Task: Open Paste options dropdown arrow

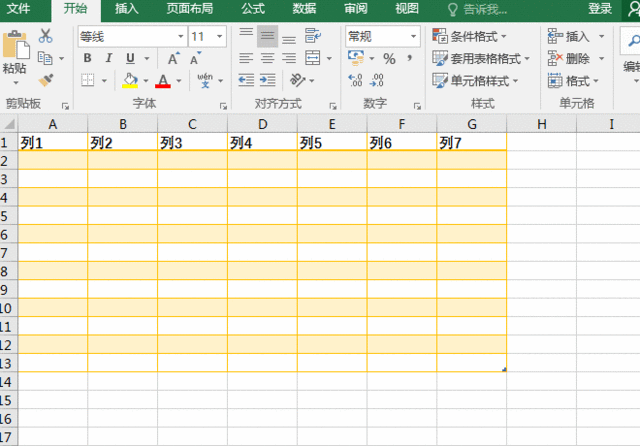Action: (x=16, y=83)
